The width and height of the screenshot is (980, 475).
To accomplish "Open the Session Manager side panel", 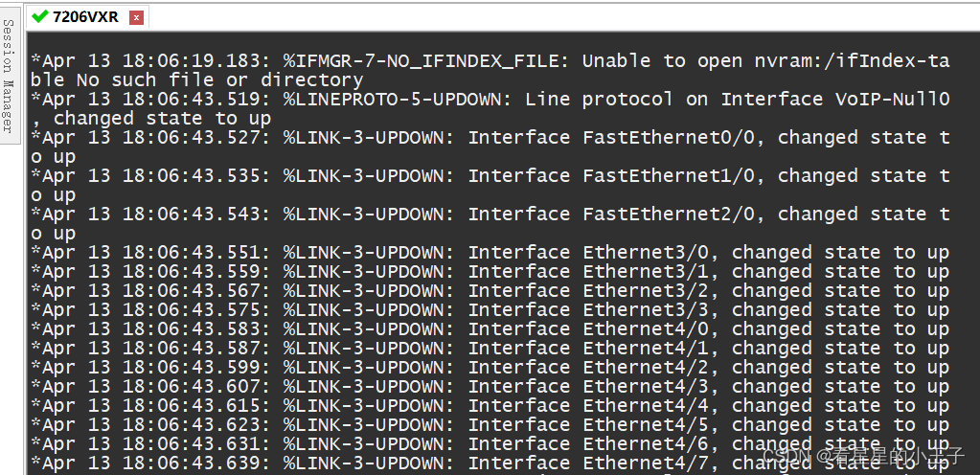I will [8, 77].
